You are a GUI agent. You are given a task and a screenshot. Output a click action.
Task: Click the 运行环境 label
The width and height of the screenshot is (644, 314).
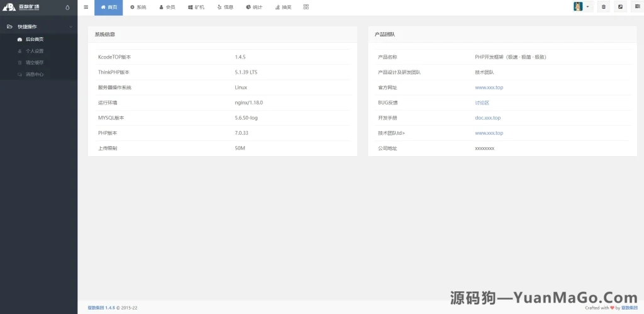(x=108, y=103)
